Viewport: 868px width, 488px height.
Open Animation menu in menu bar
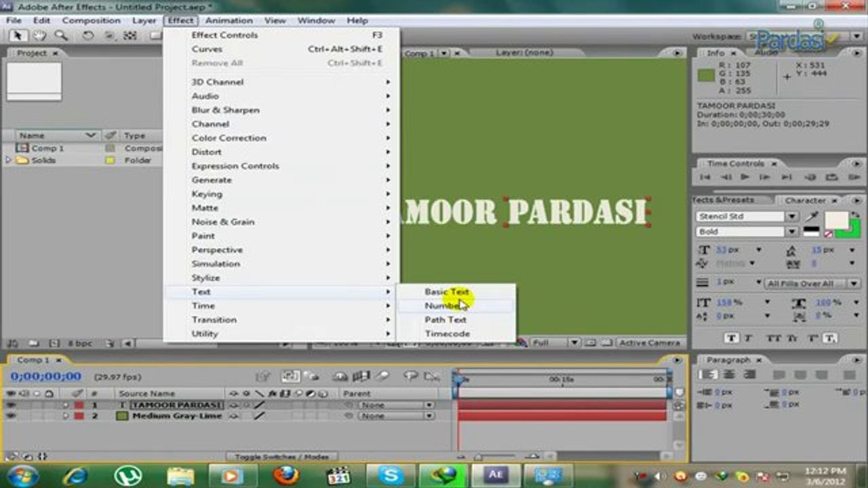(x=229, y=20)
